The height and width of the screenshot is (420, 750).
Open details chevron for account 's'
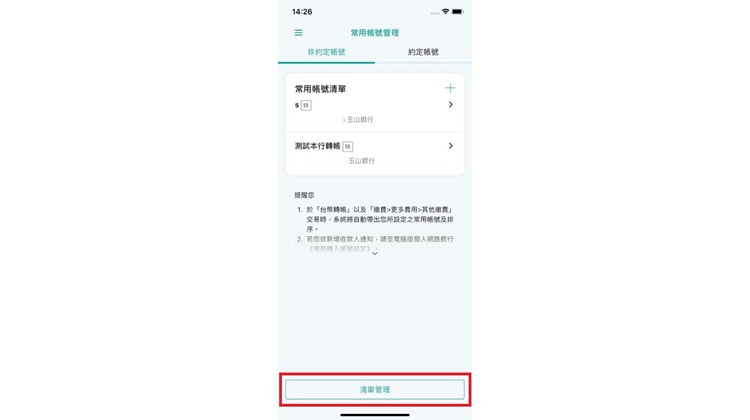[x=451, y=104]
